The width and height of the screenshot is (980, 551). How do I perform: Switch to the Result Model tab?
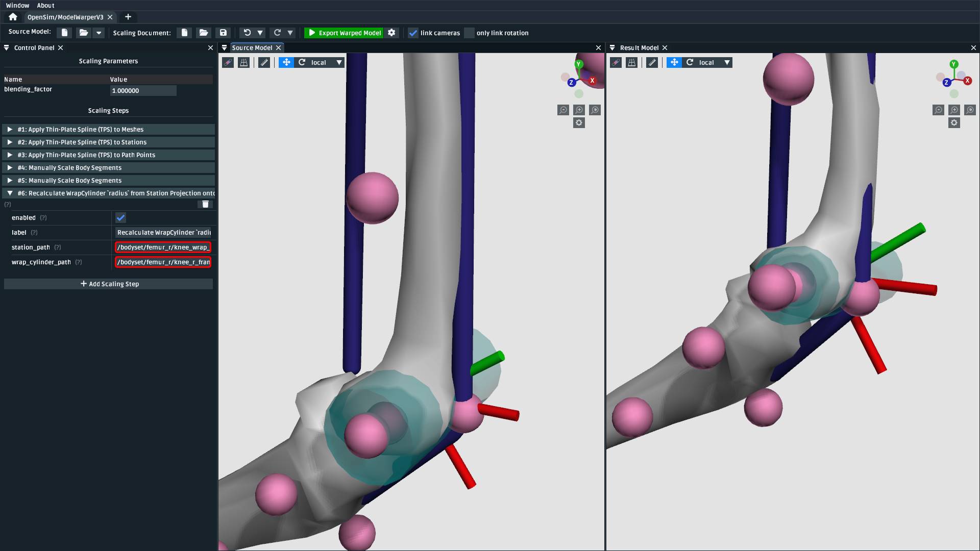point(639,47)
